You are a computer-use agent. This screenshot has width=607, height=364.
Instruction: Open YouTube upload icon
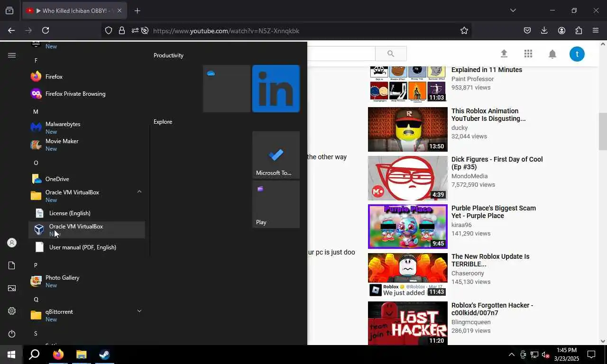click(504, 54)
